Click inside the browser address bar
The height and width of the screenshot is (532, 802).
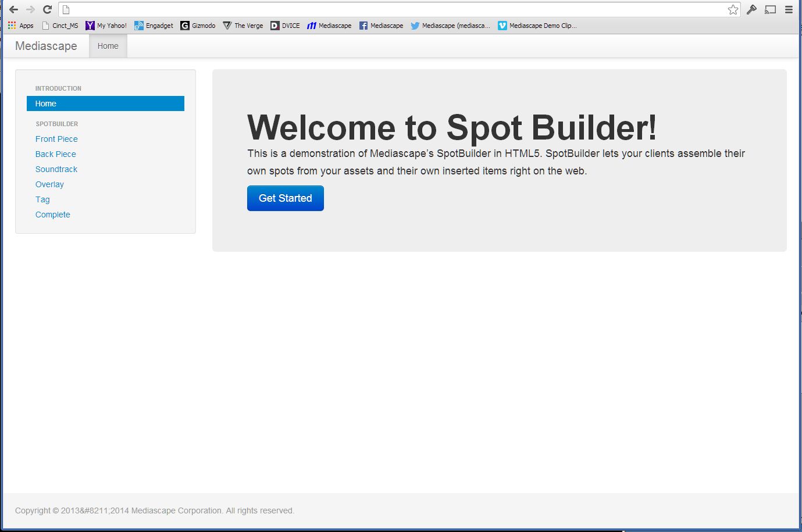coord(398,9)
